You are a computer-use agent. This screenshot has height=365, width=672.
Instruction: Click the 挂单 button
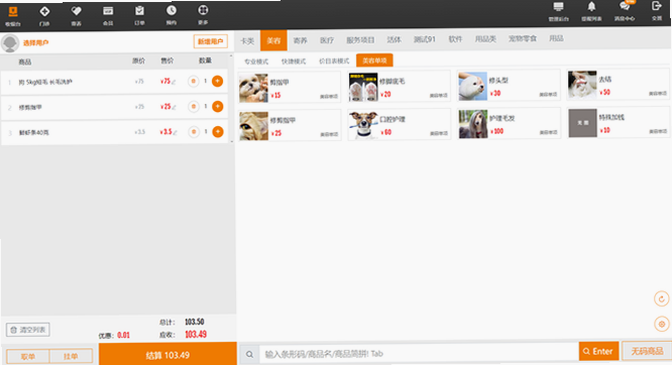(71, 356)
